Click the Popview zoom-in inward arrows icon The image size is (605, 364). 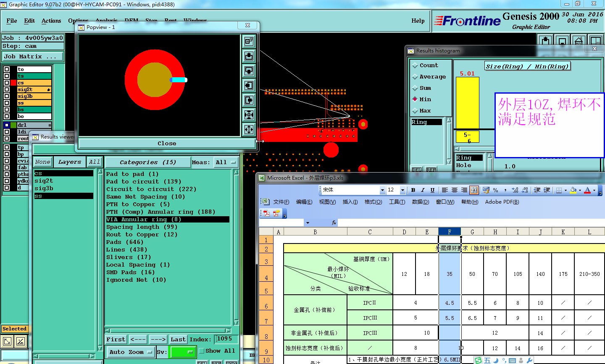(249, 115)
